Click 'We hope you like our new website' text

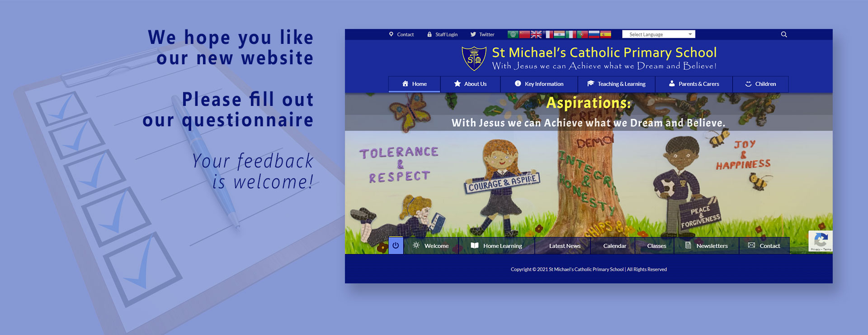click(x=231, y=48)
